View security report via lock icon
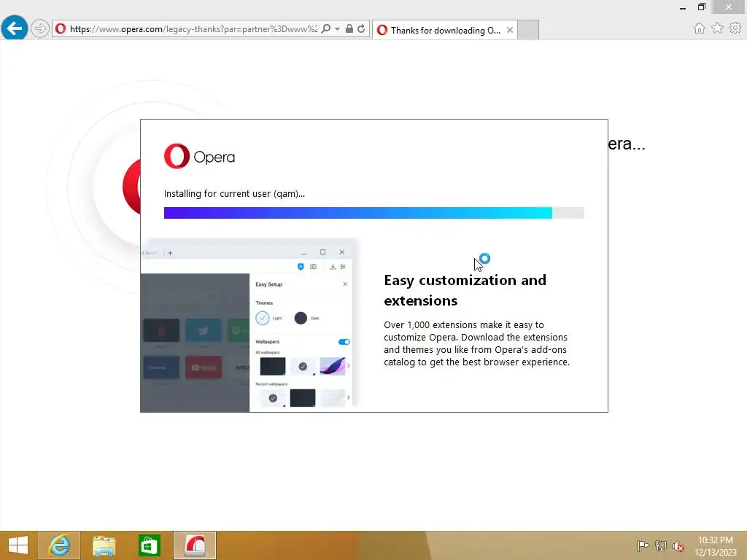 click(349, 28)
